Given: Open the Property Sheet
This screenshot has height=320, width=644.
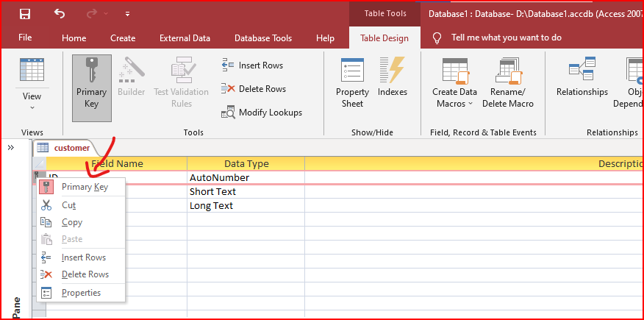Looking at the screenshot, I should pyautogui.click(x=352, y=83).
